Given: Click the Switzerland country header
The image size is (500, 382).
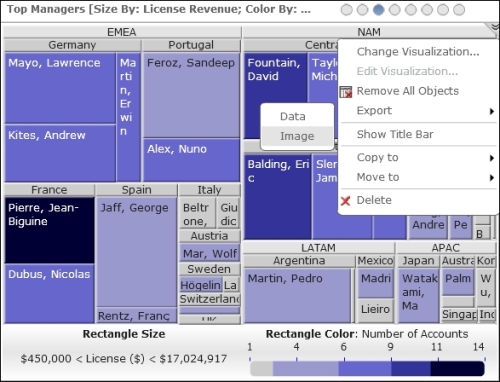Looking at the screenshot, I should [209, 299].
